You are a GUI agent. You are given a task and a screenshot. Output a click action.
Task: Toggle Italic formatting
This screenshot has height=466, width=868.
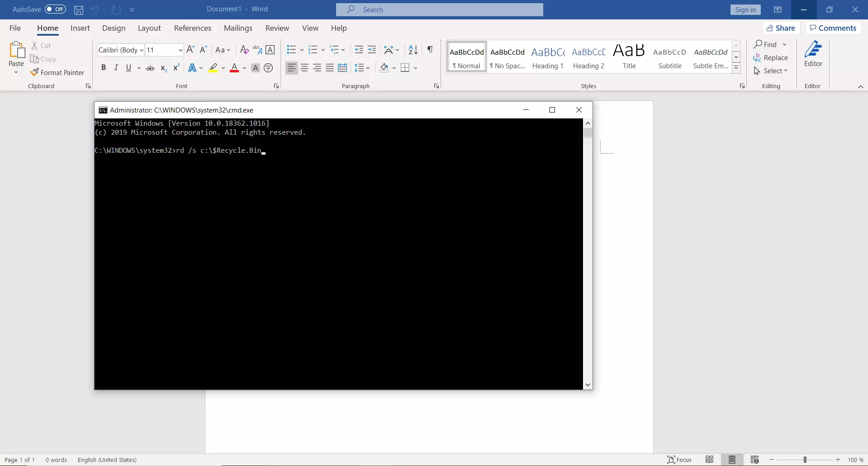point(116,68)
